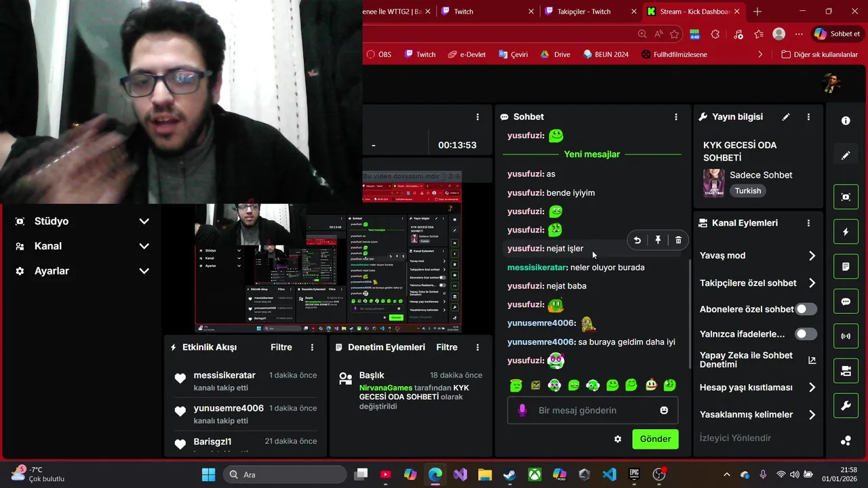Open emoji picker in message box
This screenshot has height=488, width=868.
(x=664, y=410)
